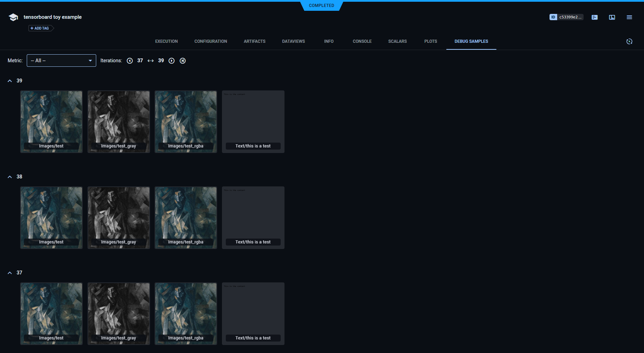Switch to the EXECUTION tab

[x=166, y=41]
